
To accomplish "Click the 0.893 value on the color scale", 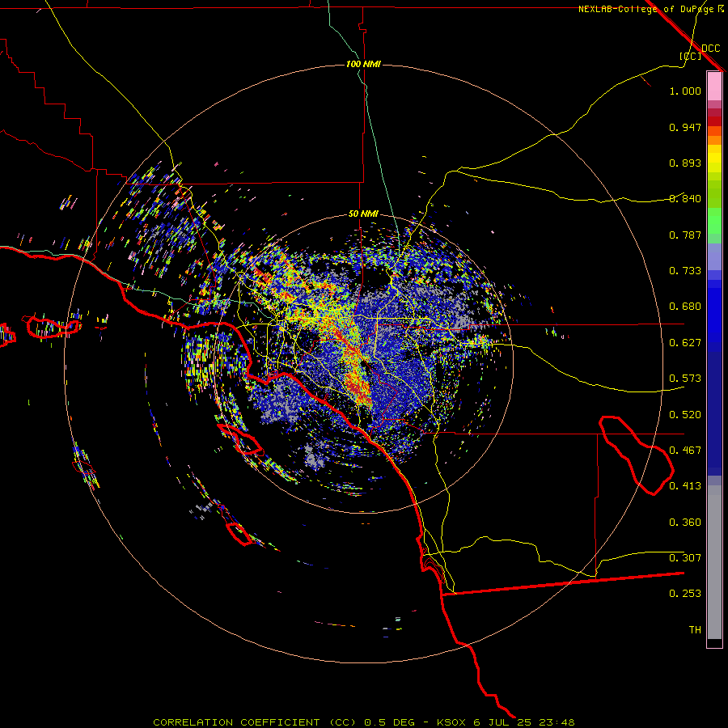I will pos(685,163).
